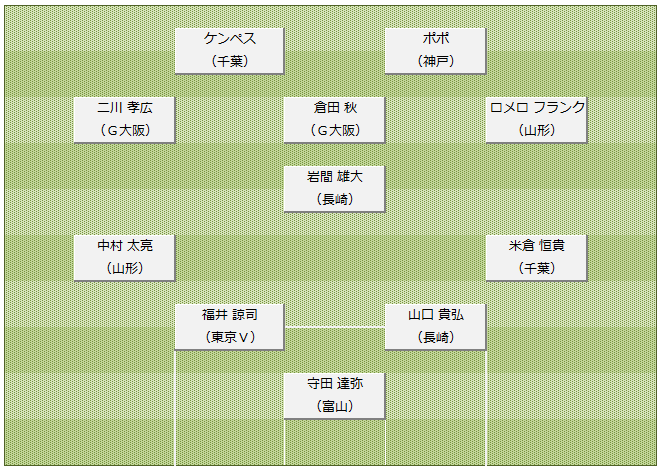Click the (山形) label under ロメロ フランク
The width and height of the screenshot is (661, 471).
tap(537, 130)
